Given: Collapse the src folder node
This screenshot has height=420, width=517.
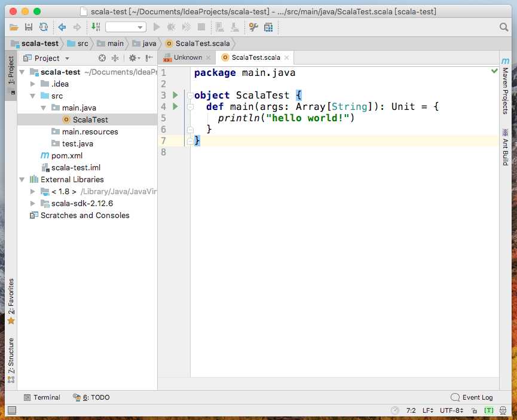Looking at the screenshot, I should [33, 96].
